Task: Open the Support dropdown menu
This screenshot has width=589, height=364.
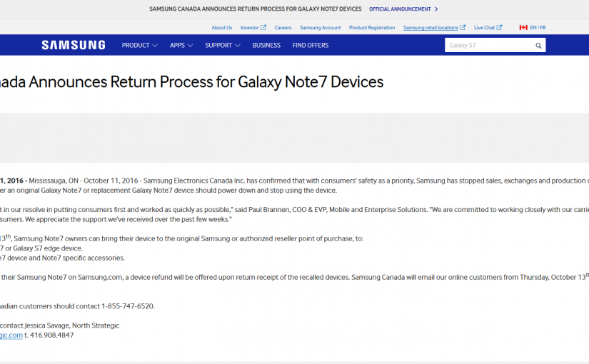Action: click(222, 45)
